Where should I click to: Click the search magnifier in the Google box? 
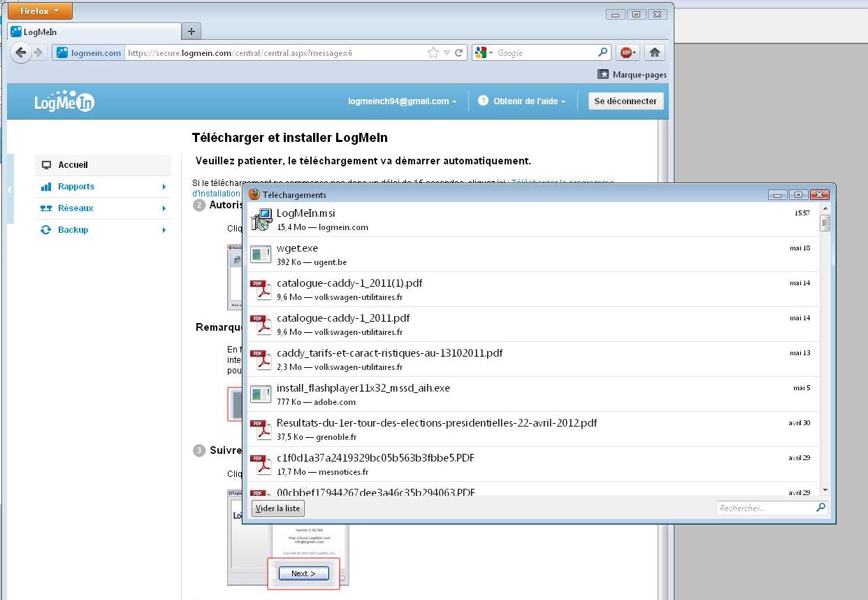pos(603,52)
